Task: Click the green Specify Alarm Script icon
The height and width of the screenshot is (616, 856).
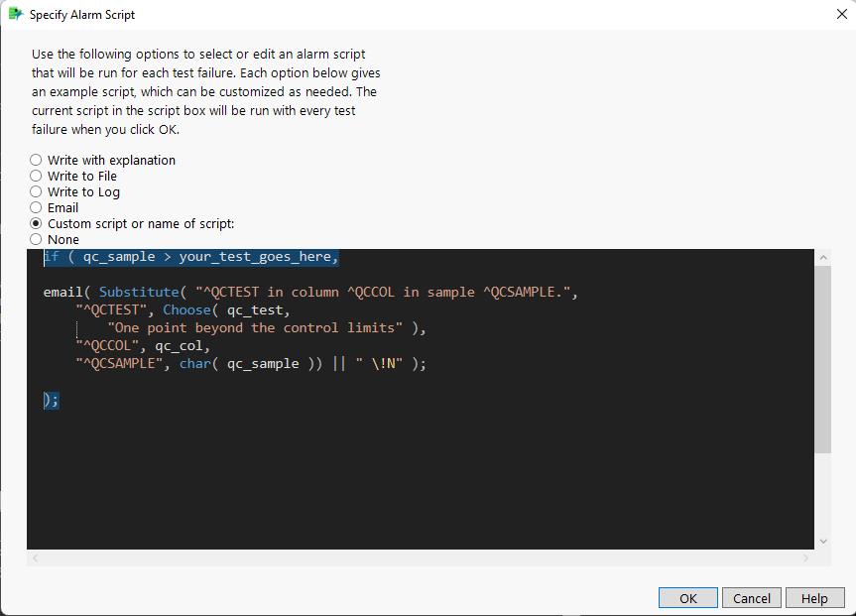Action: [x=14, y=14]
